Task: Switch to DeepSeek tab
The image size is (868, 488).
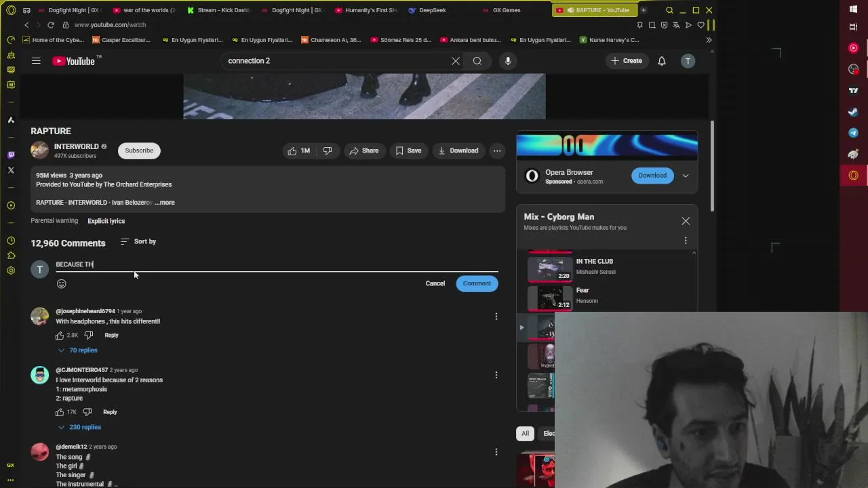Action: (x=441, y=10)
